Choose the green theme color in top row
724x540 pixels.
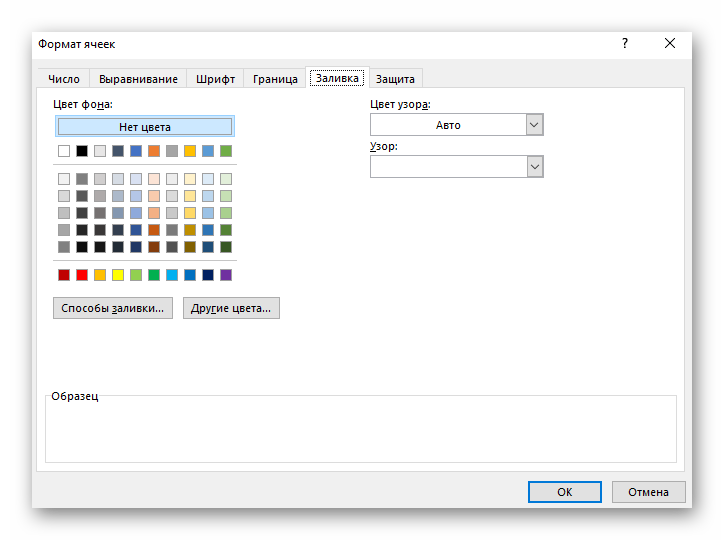(x=226, y=151)
